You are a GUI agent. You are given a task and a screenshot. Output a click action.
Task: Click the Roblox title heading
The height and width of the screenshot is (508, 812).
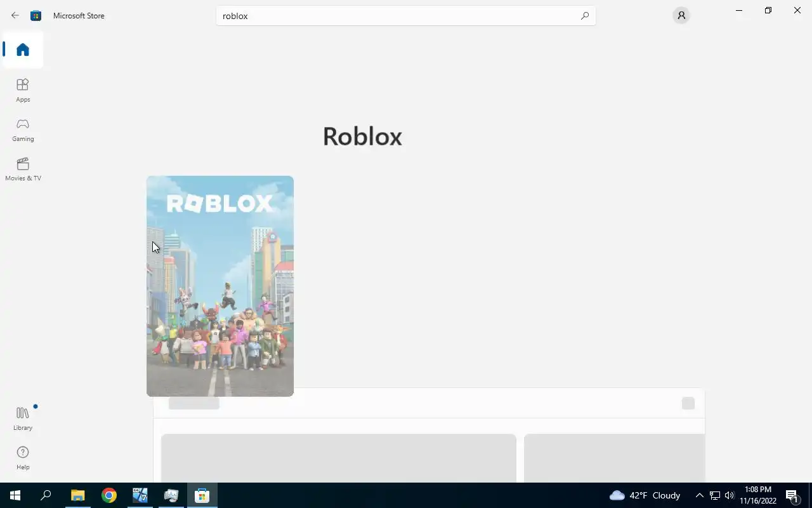tap(362, 136)
